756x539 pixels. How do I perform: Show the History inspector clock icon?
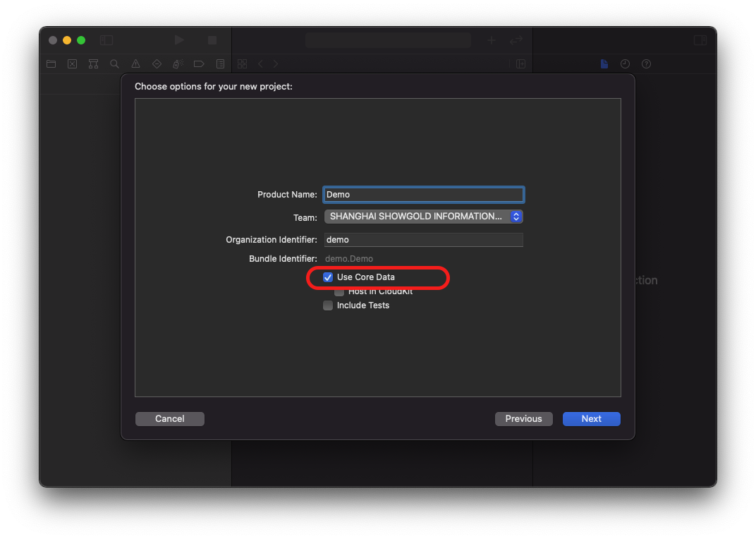625,64
